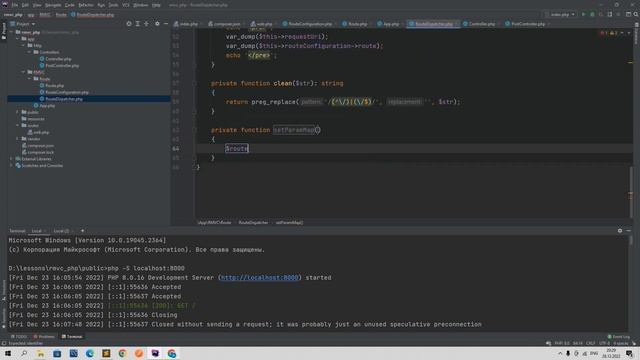
Task: Start debugging with the bug icon
Action: click(x=592, y=14)
